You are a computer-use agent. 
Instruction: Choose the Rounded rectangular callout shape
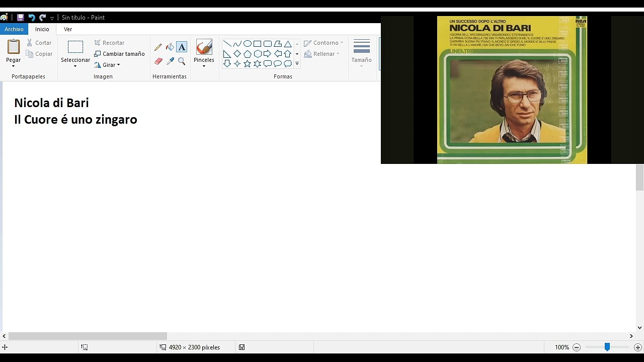coord(268,64)
